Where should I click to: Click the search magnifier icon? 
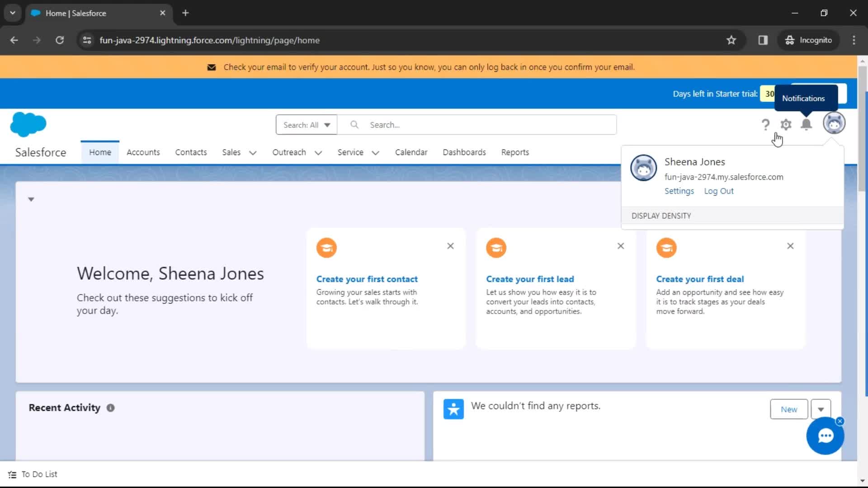(354, 124)
